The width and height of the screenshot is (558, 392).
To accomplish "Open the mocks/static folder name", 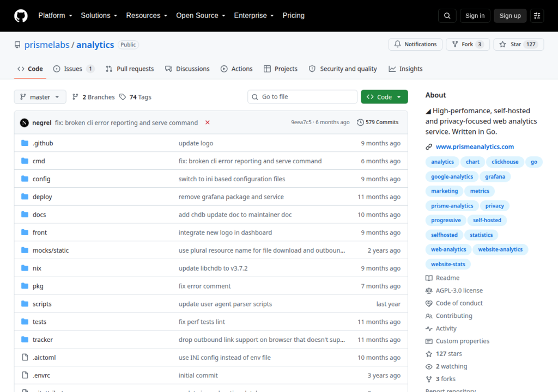I will pos(51,250).
